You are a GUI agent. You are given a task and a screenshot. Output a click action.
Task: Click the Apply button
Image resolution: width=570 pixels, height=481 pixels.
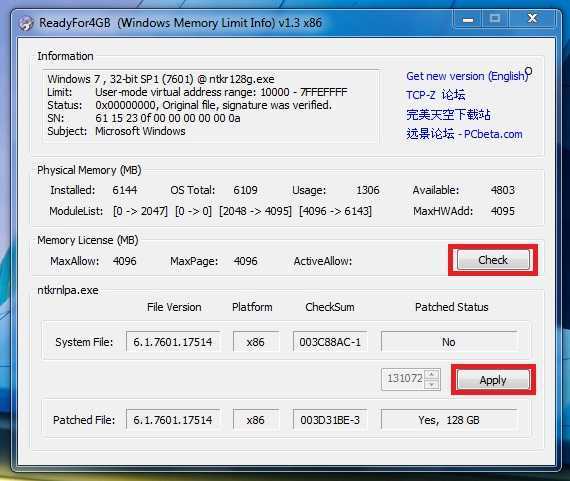[x=493, y=380]
